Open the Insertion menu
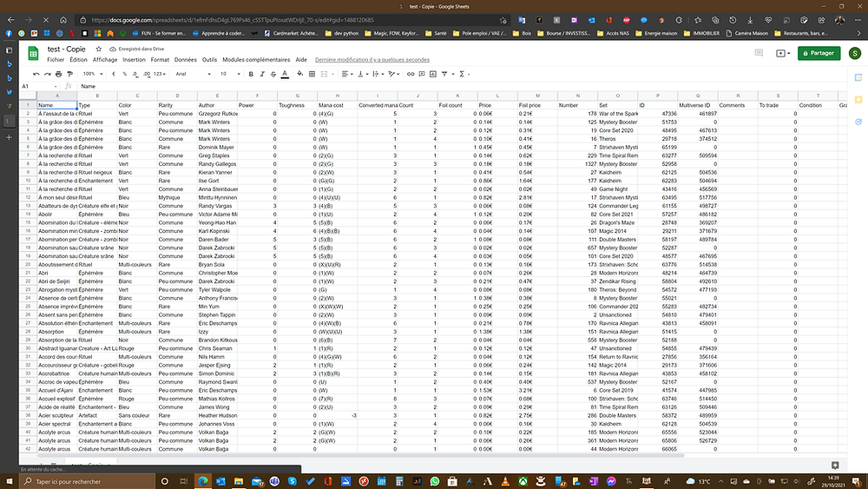The height and width of the screenshot is (489, 868). [x=134, y=60]
